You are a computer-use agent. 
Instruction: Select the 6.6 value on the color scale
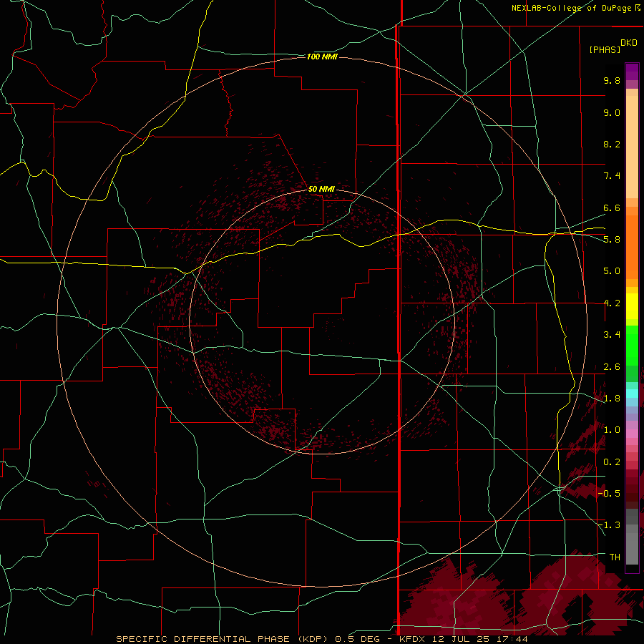(612, 208)
